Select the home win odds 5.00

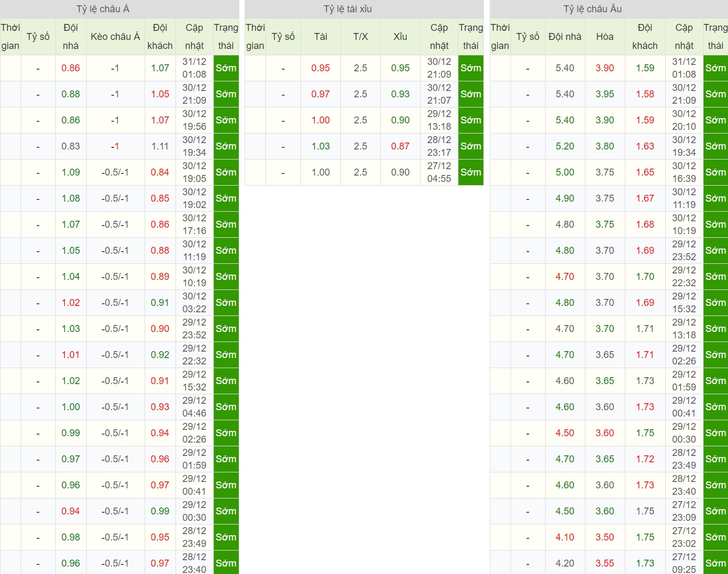(x=565, y=172)
